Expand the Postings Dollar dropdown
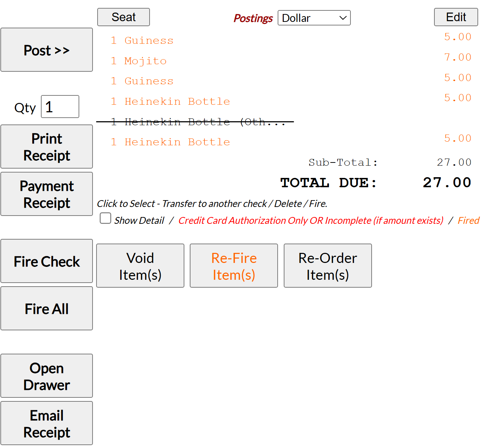This screenshot has width=490, height=448. click(314, 18)
